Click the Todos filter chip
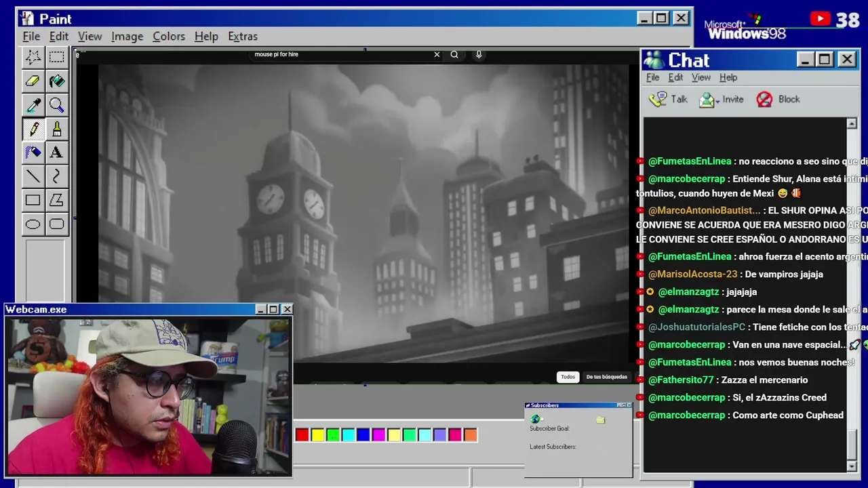 tap(568, 377)
